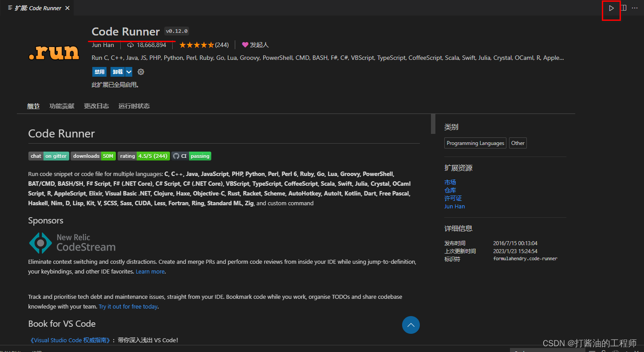This screenshot has height=352, width=644.
Task: Click the download count cloud icon
Action: coord(130,45)
